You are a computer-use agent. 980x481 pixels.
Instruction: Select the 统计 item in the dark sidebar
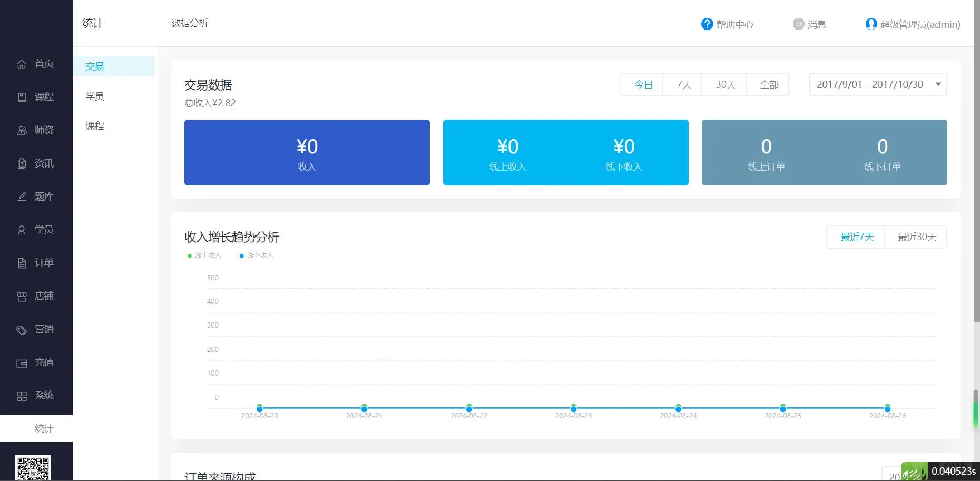[36, 429]
